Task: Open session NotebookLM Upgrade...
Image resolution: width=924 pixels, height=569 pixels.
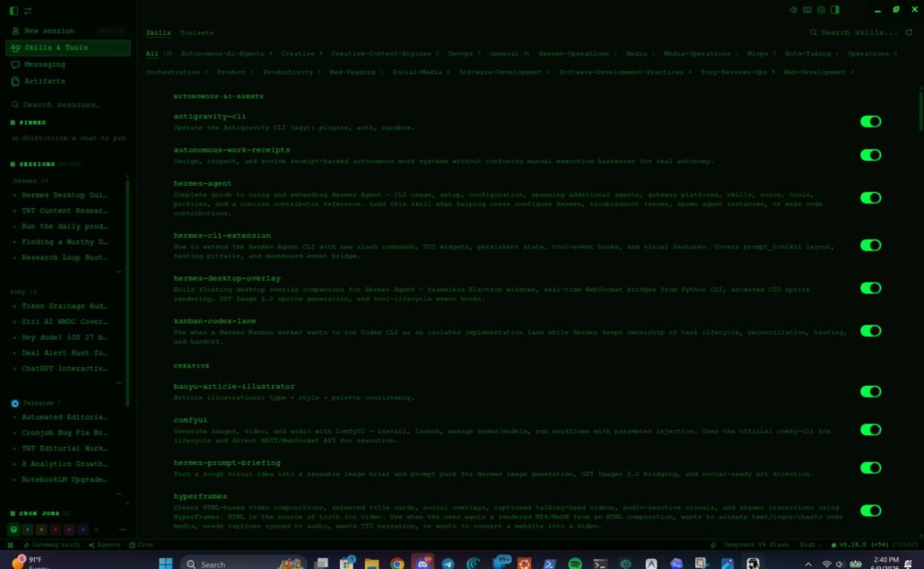Action: pyautogui.click(x=65, y=479)
